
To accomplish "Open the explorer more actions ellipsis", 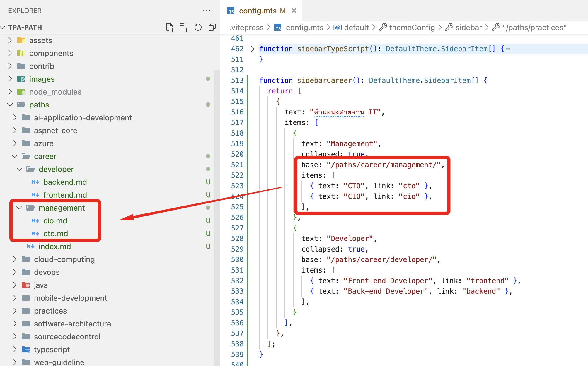I will pyautogui.click(x=207, y=11).
